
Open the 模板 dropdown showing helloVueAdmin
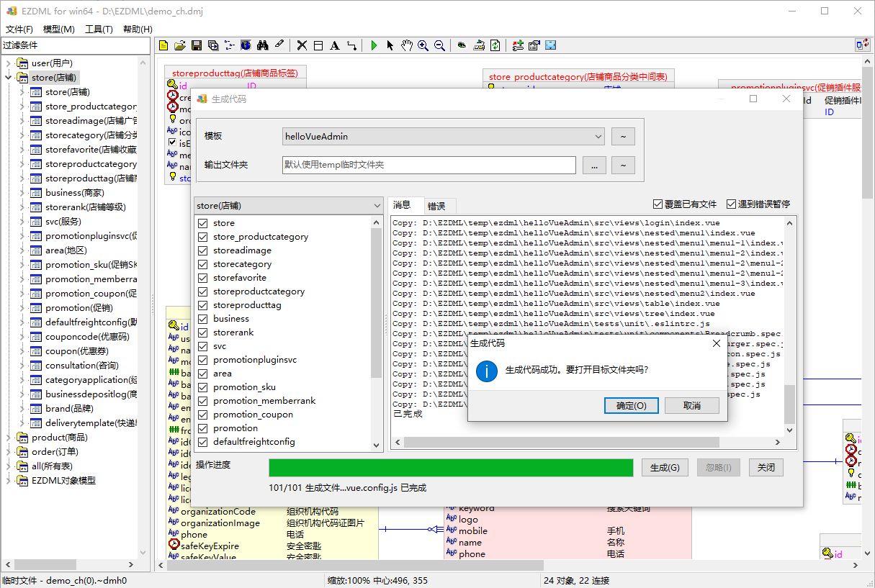pos(599,136)
